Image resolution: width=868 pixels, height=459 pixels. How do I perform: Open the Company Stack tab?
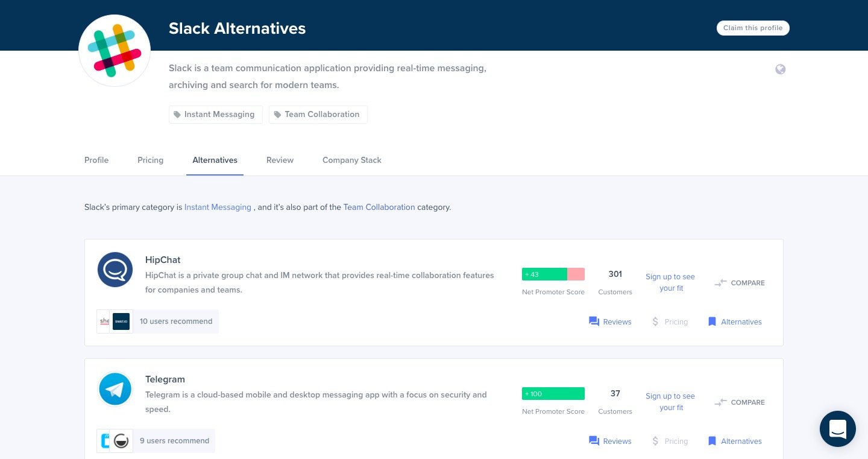pos(351,160)
